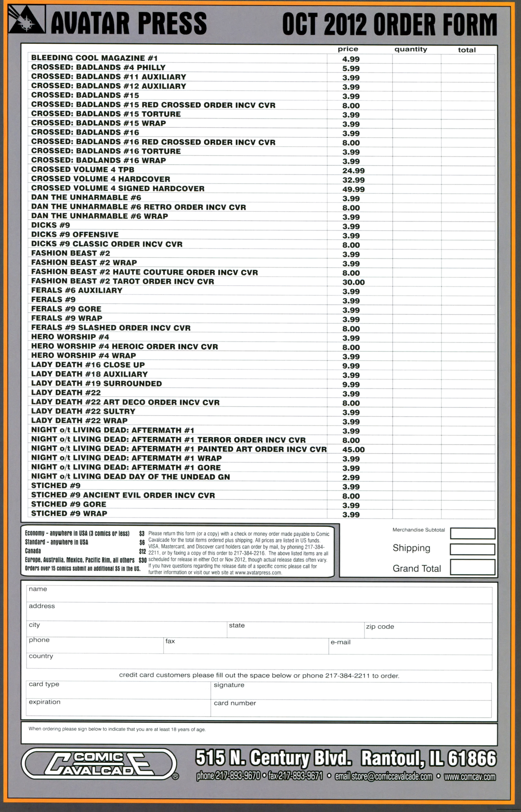Click the Comic Cavalcade logo
Image resolution: width=521 pixels, height=812 pixels.
[x=99, y=764]
